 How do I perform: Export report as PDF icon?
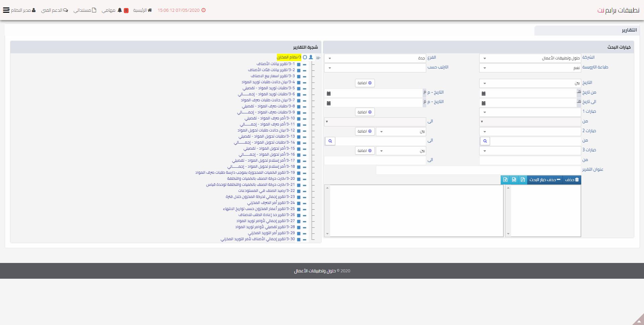pyautogui.click(x=523, y=180)
